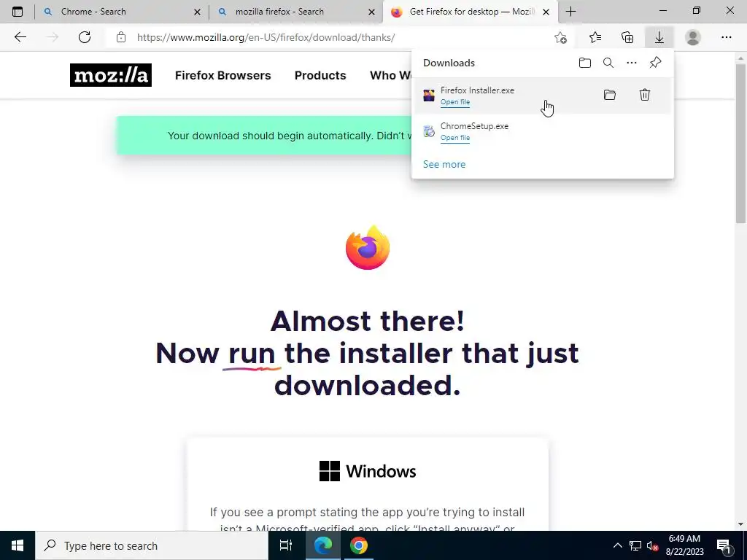The height and width of the screenshot is (560, 747).
Task: Close the mozilla firefox - Search tab
Action: click(x=371, y=12)
